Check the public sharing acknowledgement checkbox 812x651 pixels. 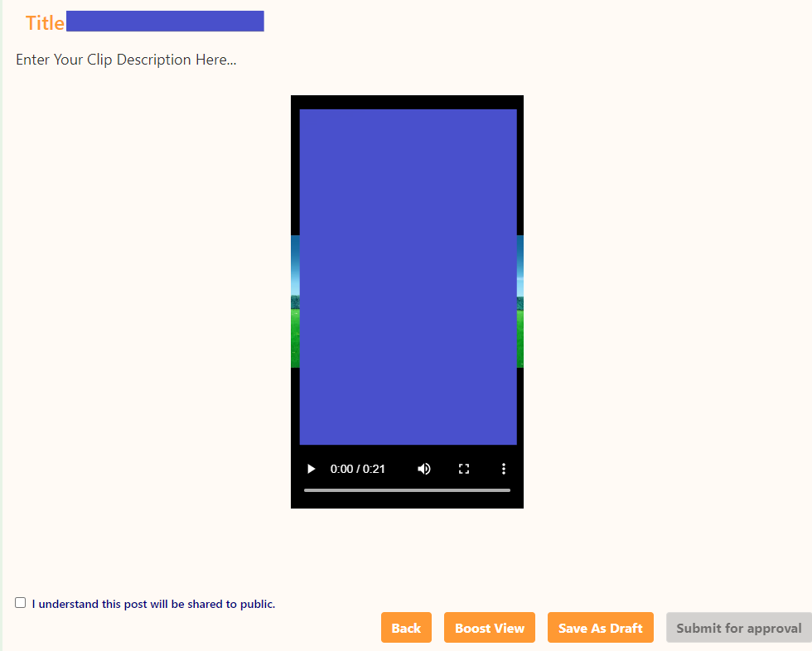click(21, 603)
